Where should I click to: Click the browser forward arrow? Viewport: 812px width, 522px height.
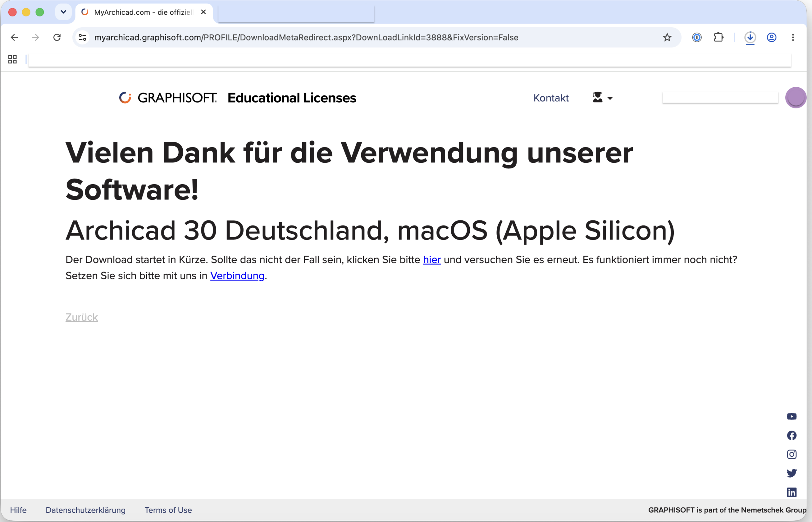tap(35, 37)
